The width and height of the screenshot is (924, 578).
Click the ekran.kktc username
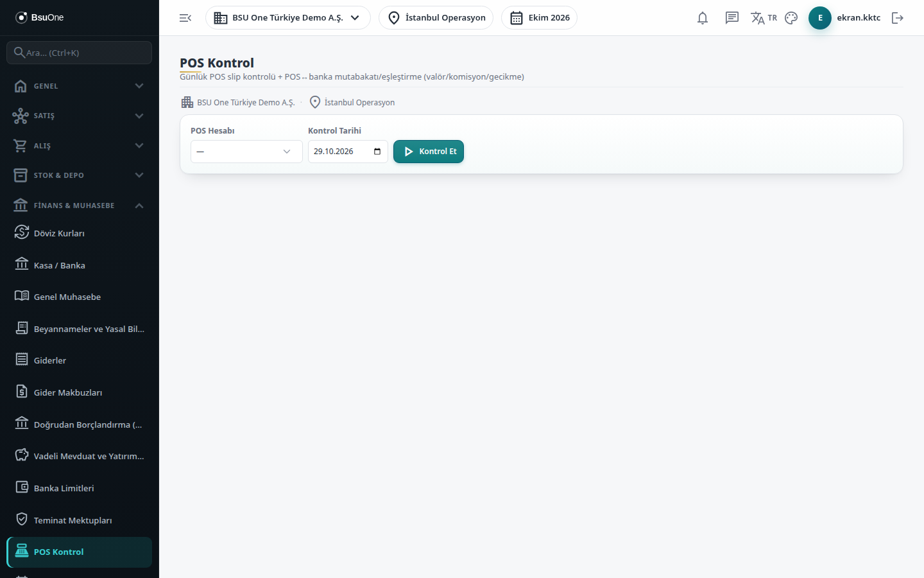point(859,18)
